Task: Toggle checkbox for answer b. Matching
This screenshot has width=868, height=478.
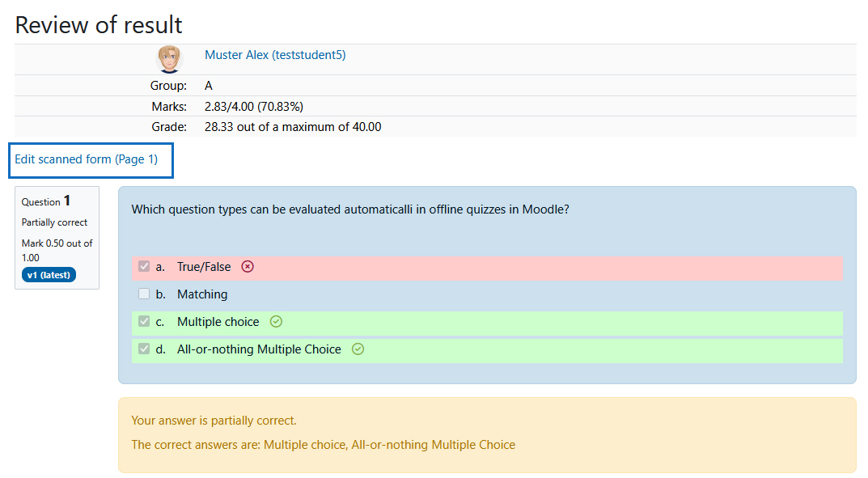Action: click(x=144, y=294)
